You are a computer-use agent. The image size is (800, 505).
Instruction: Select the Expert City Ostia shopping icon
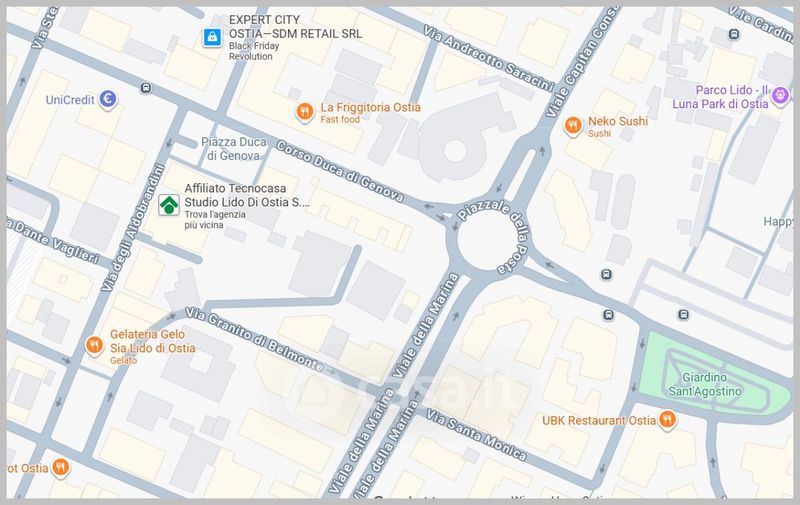[x=212, y=37]
